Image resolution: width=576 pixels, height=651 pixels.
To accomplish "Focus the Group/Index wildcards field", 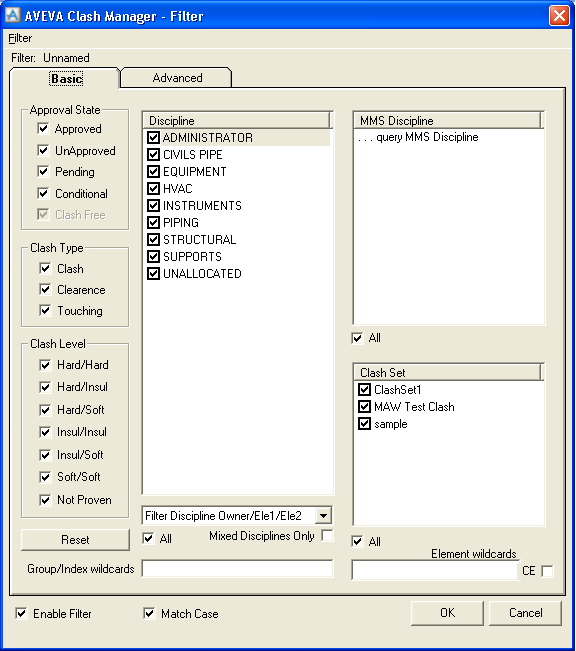I will [238, 568].
